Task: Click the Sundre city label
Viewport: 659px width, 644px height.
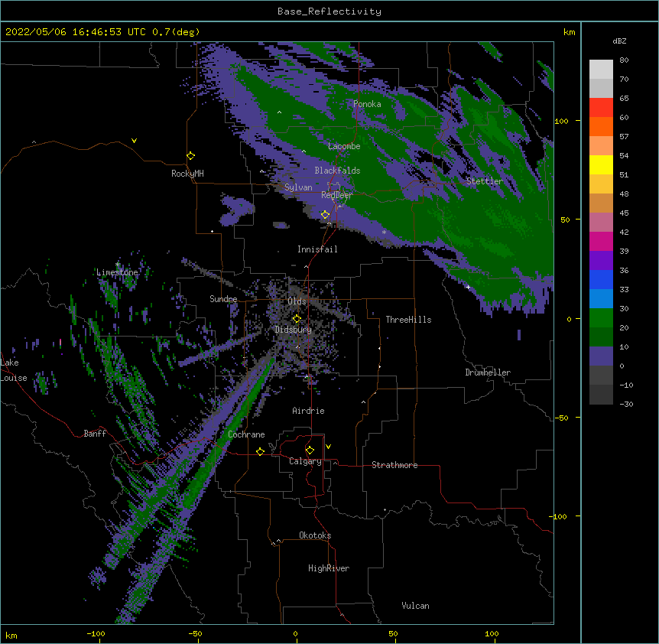Action: [x=223, y=299]
